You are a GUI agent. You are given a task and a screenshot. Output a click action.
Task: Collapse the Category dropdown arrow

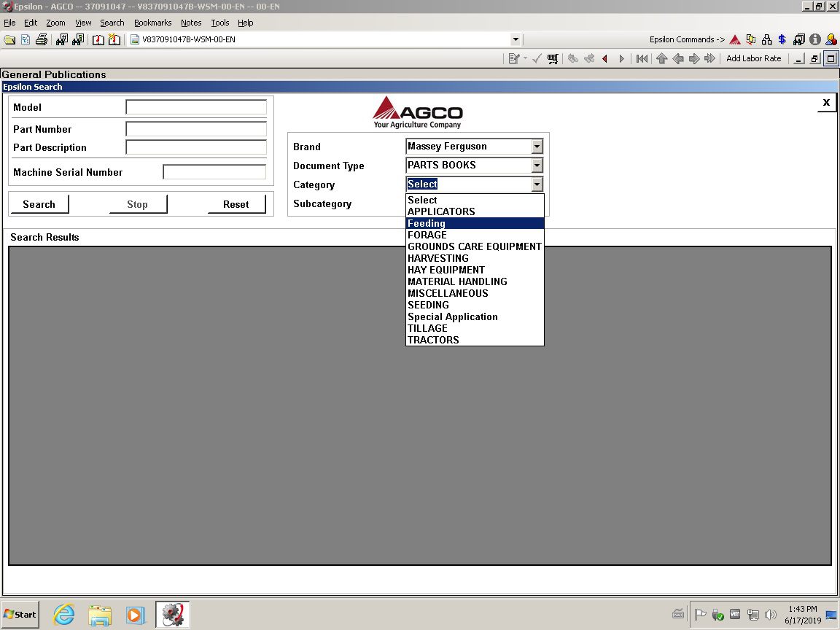537,184
